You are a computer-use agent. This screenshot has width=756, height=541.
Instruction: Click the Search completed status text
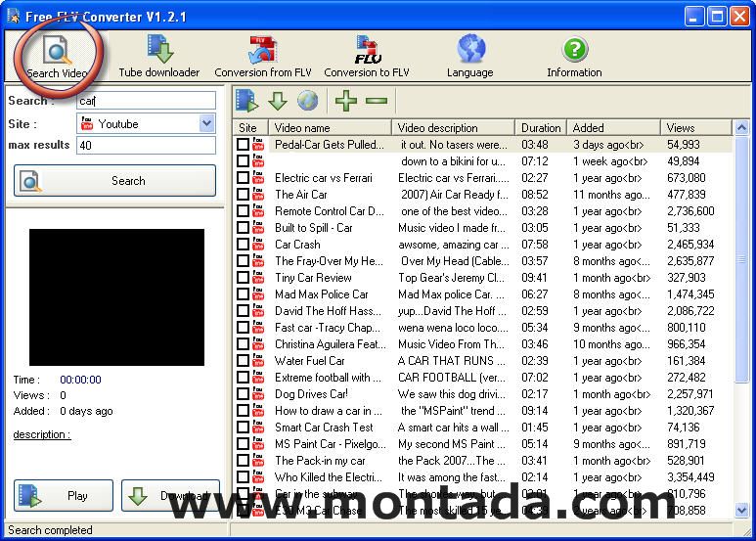pos(50,530)
